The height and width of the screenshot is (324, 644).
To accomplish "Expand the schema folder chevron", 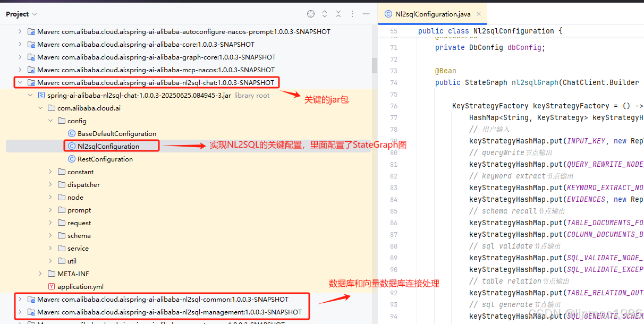I will pyautogui.click(x=50, y=235).
